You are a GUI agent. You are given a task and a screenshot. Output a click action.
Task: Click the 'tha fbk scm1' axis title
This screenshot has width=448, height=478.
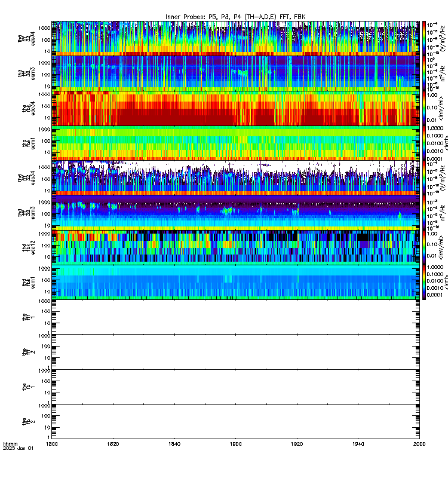(x=29, y=143)
